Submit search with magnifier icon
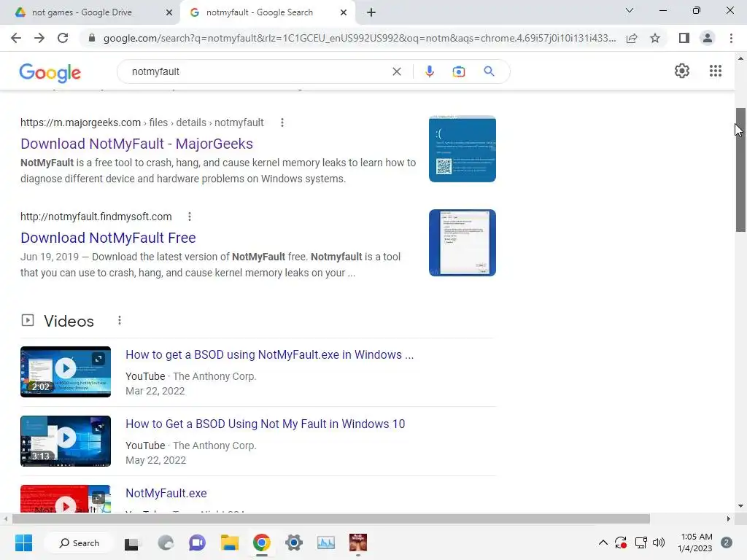The image size is (747, 560). coord(489,71)
